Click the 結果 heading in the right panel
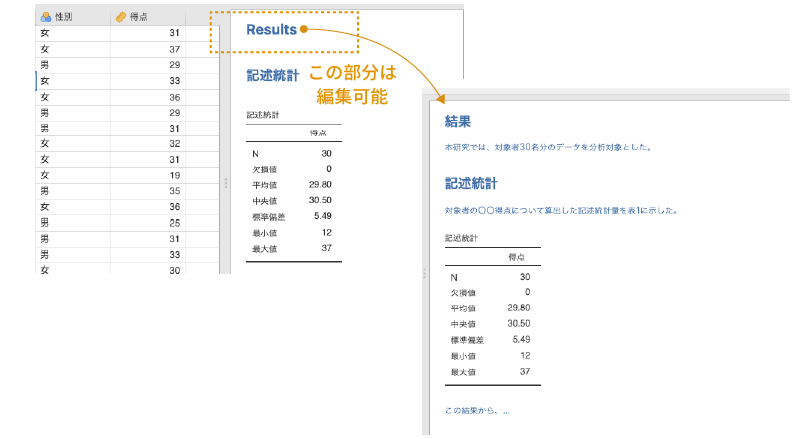Image resolution: width=800 pixels, height=439 pixels. click(458, 121)
